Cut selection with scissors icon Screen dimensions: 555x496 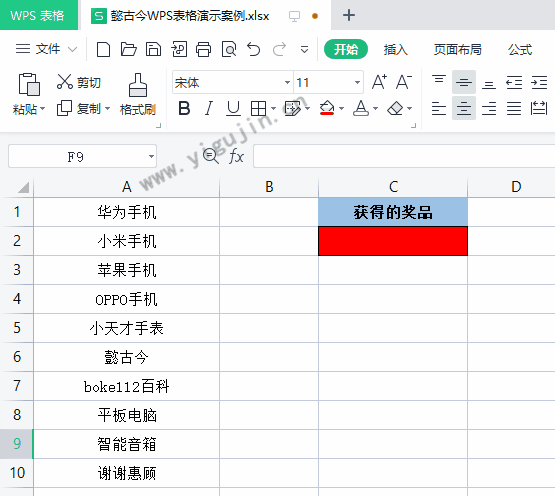(64, 81)
